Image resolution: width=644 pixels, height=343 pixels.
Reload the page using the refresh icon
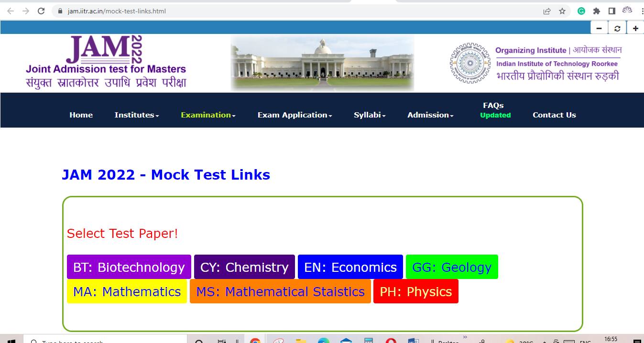(x=41, y=11)
